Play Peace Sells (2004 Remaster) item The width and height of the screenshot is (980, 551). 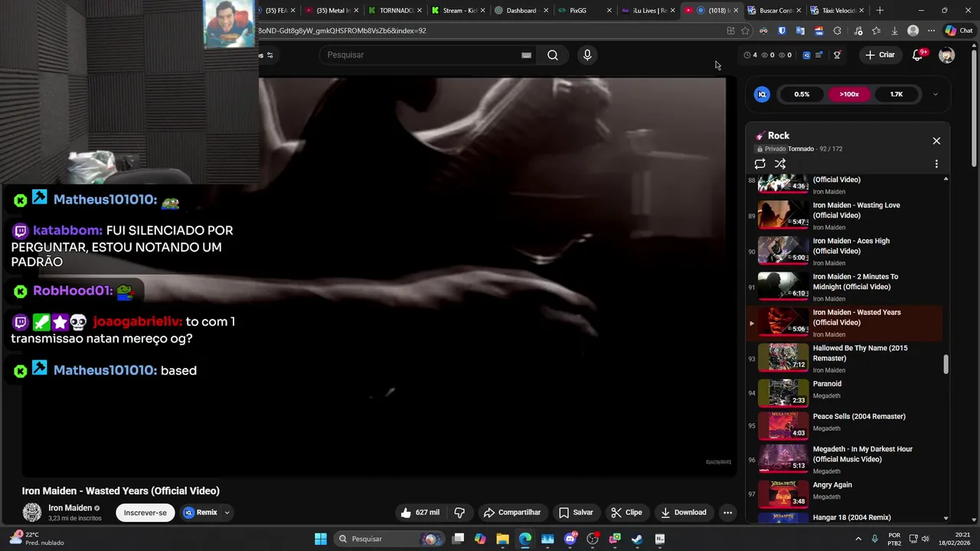[844, 425]
